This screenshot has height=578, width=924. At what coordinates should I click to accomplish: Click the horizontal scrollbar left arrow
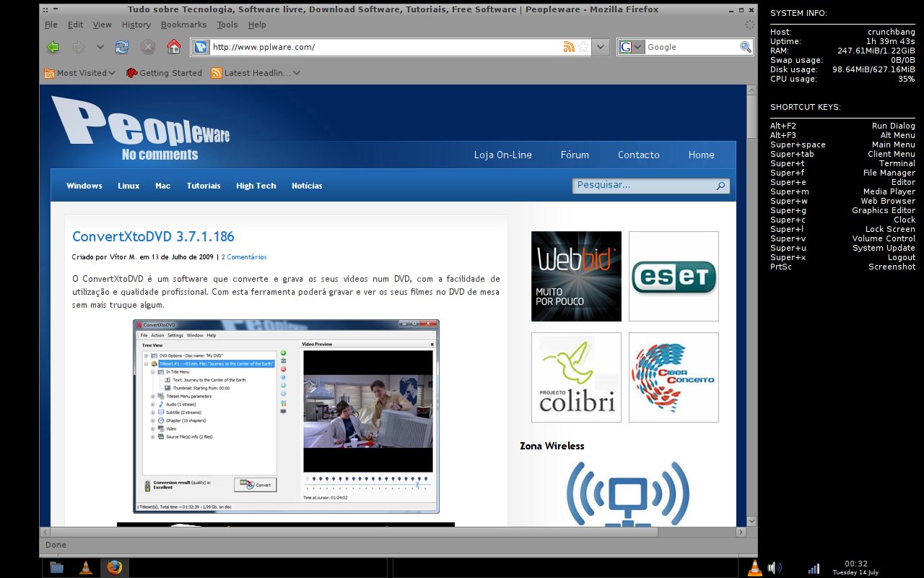pyautogui.click(x=45, y=532)
